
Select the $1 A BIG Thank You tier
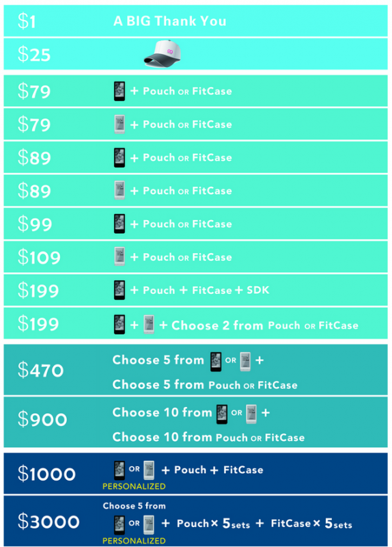(195, 21)
